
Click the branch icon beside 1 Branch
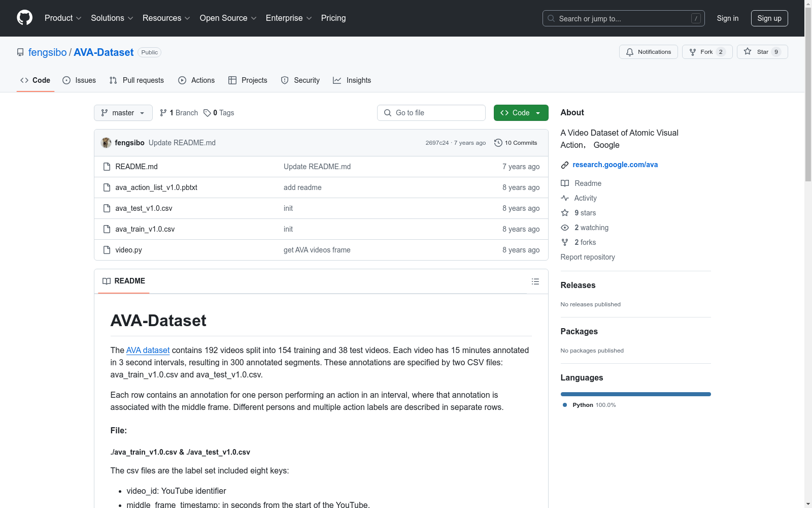click(163, 113)
